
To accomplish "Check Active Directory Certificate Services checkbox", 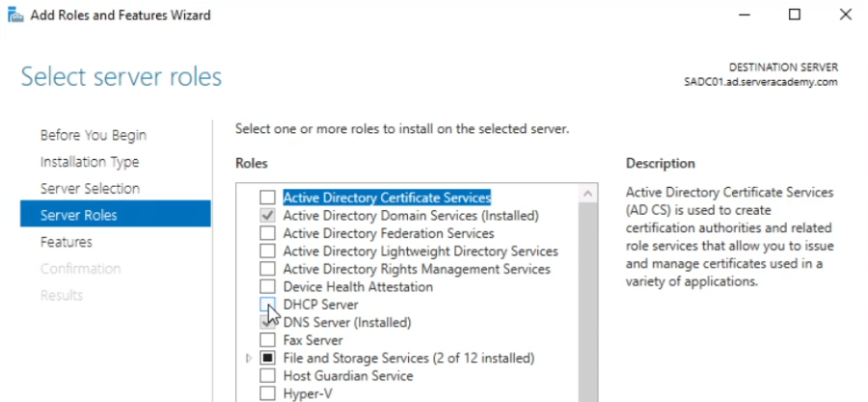I will (x=267, y=198).
